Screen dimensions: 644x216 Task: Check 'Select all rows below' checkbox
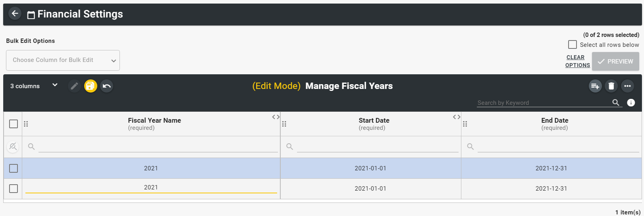tap(573, 44)
